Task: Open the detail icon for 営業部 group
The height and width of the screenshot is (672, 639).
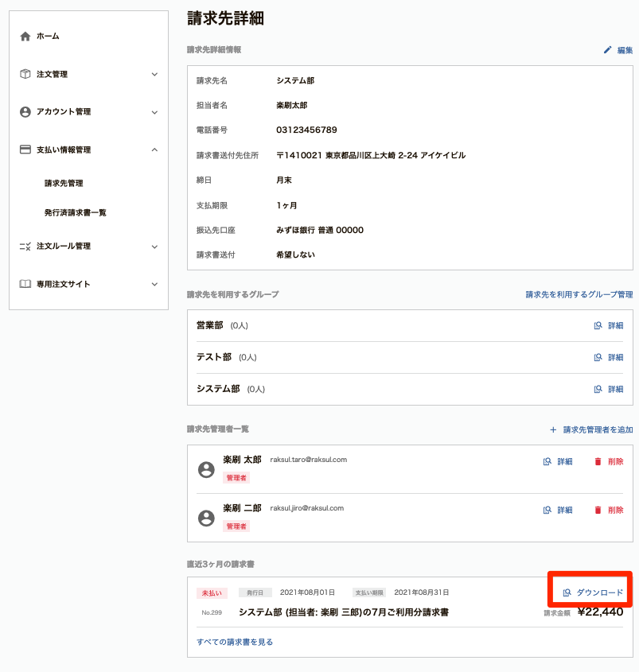Action: 598,326
